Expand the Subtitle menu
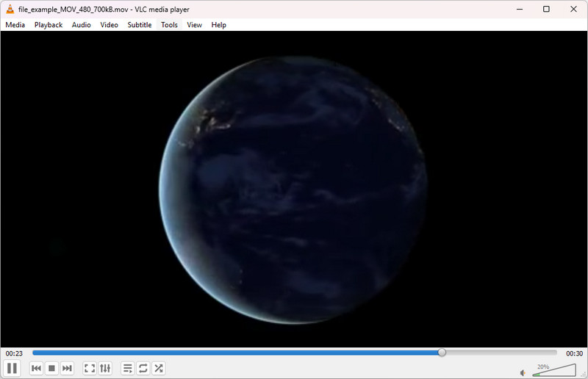 (x=140, y=25)
